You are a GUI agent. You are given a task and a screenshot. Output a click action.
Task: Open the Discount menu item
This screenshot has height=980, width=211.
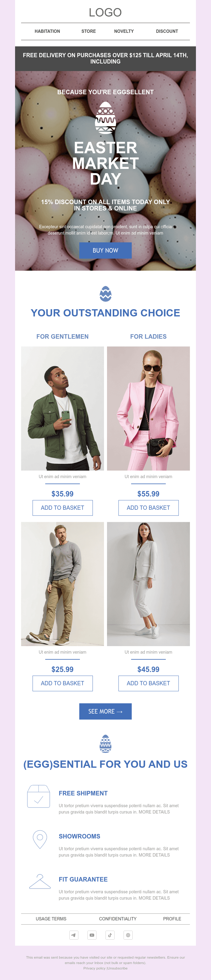coord(167,31)
